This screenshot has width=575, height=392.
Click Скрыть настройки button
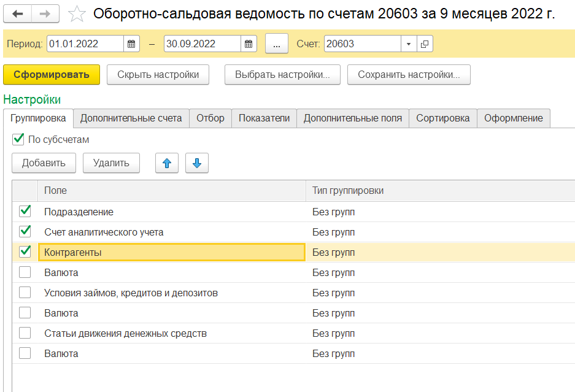click(x=158, y=75)
